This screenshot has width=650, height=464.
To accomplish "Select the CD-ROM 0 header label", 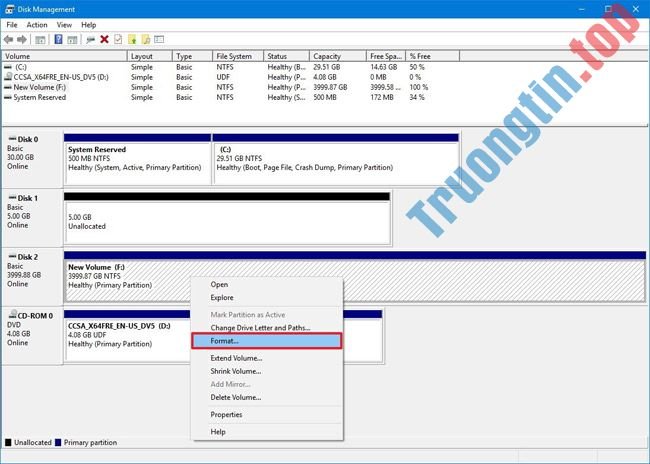I will (x=35, y=316).
